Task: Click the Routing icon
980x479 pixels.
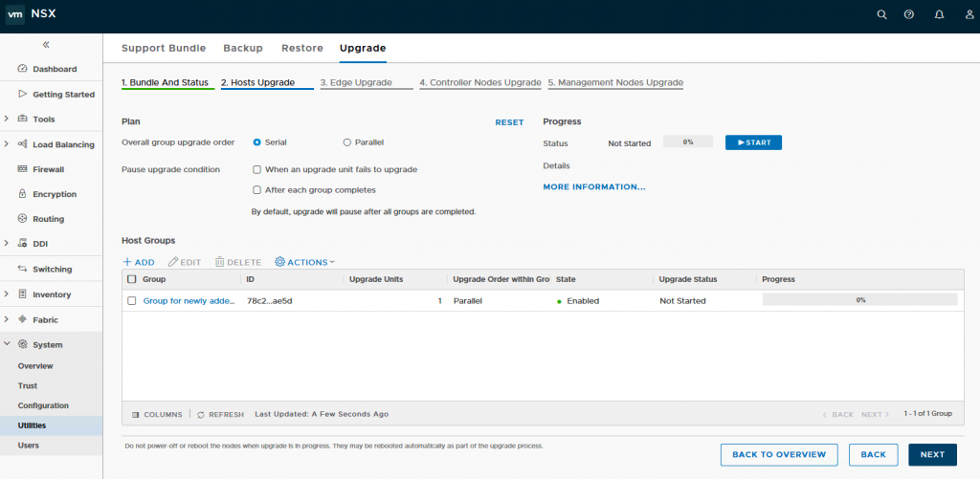Action: coord(23,219)
